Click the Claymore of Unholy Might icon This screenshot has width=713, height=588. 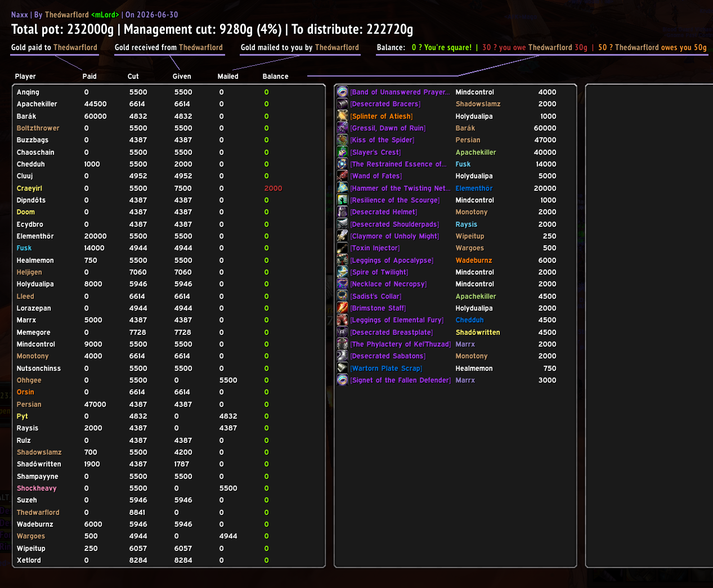(342, 236)
